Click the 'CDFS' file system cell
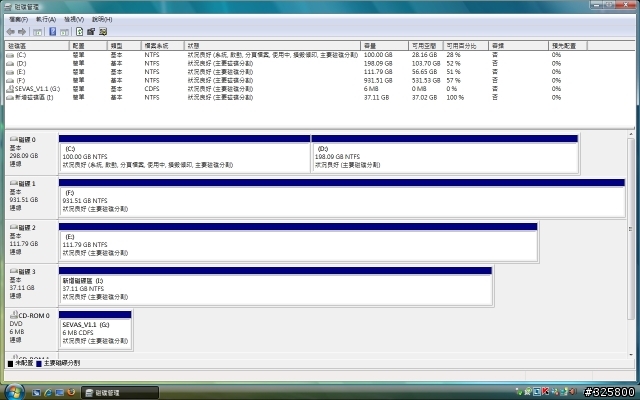Viewport: 640px width, 400px height. pos(152,89)
